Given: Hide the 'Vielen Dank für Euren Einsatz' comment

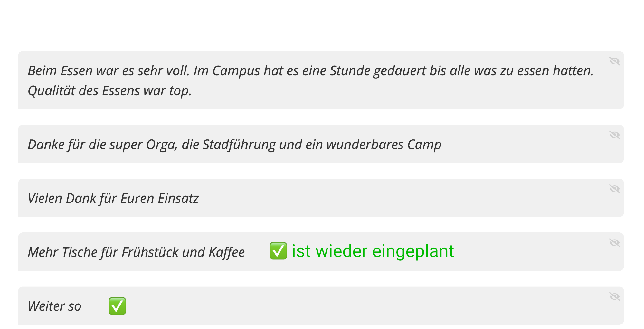Looking at the screenshot, I should [614, 188].
